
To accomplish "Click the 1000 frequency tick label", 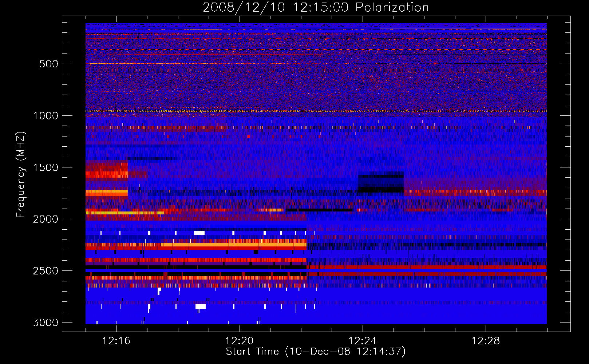I will (x=46, y=116).
